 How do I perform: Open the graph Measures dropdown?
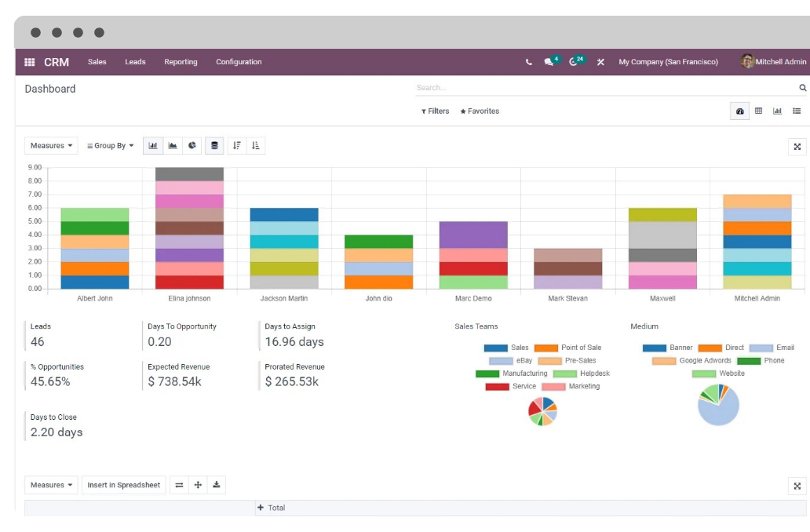51,145
